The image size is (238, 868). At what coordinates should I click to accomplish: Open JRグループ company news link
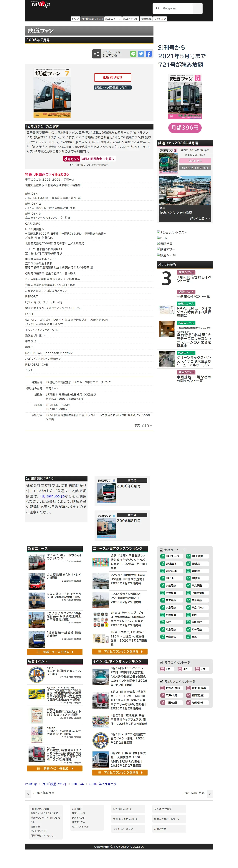click(171, 556)
